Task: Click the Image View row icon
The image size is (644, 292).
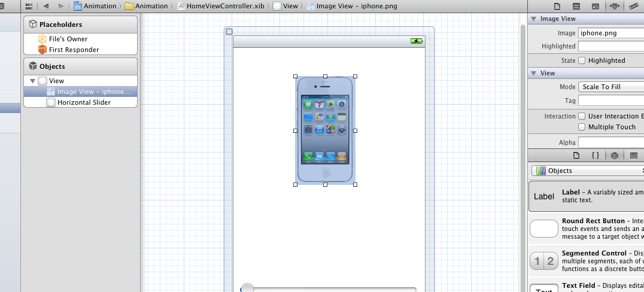Action: click(51, 92)
